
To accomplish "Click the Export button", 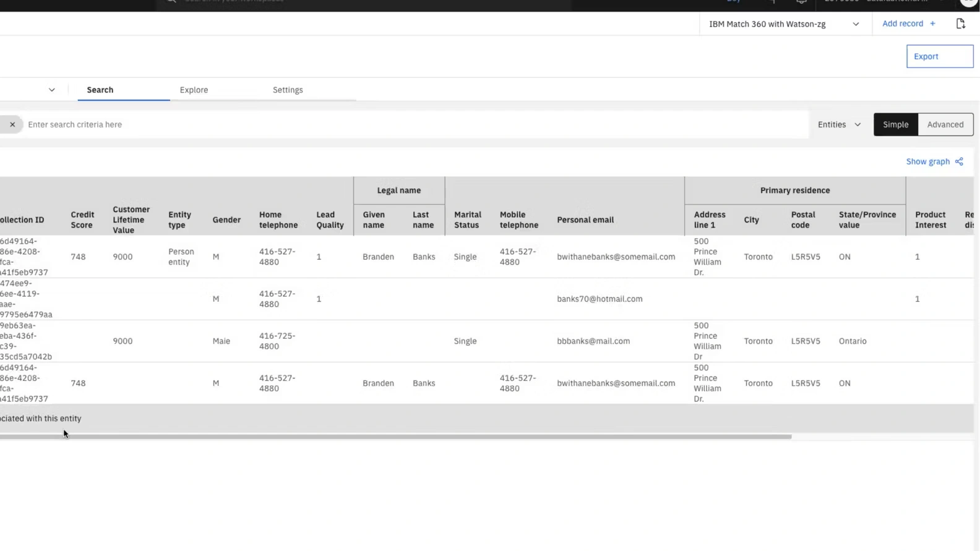I will (939, 56).
